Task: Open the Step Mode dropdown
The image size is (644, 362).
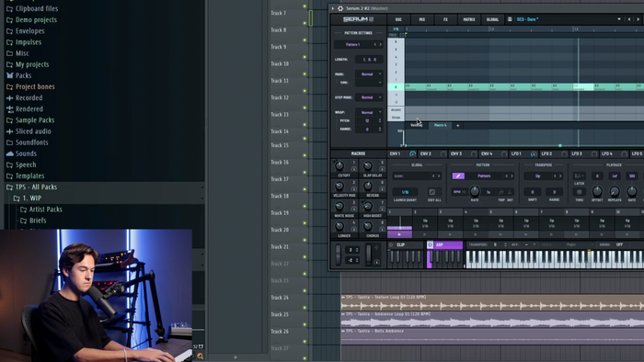Action: coord(369,97)
